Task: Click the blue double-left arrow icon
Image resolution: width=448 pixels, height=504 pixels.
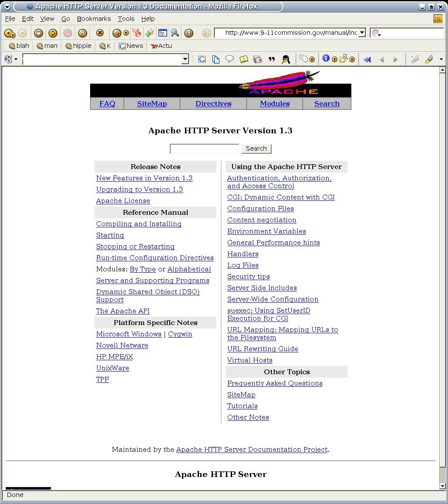Action: point(367,60)
